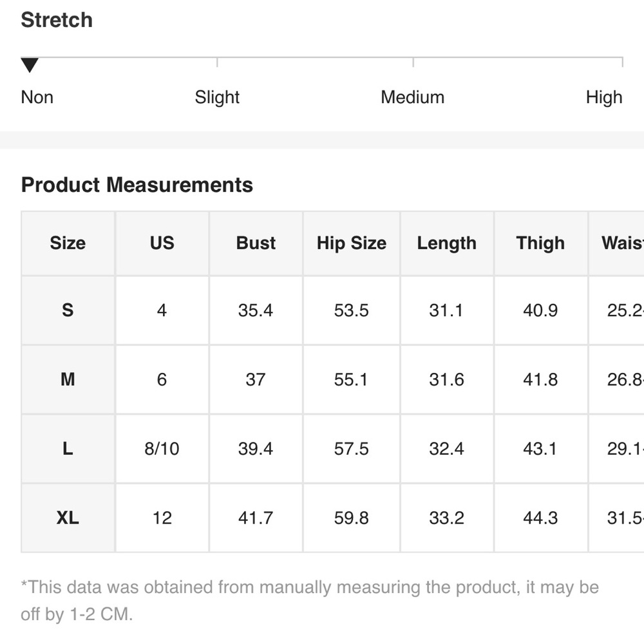644x644 pixels.
Task: Select the L size row label
Action: [x=68, y=449]
